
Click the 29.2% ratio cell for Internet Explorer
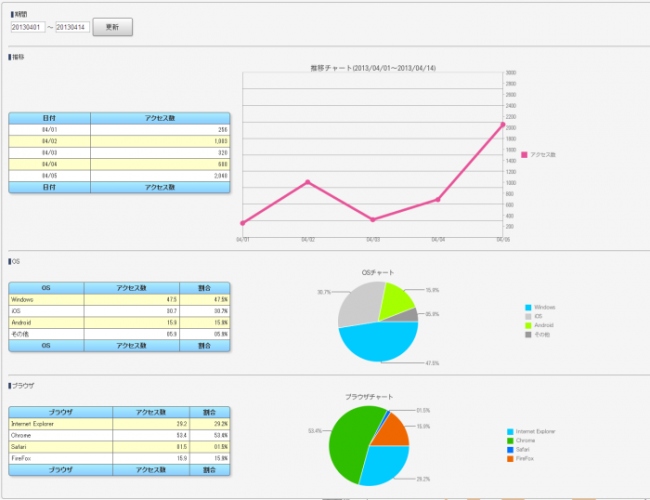210,424
